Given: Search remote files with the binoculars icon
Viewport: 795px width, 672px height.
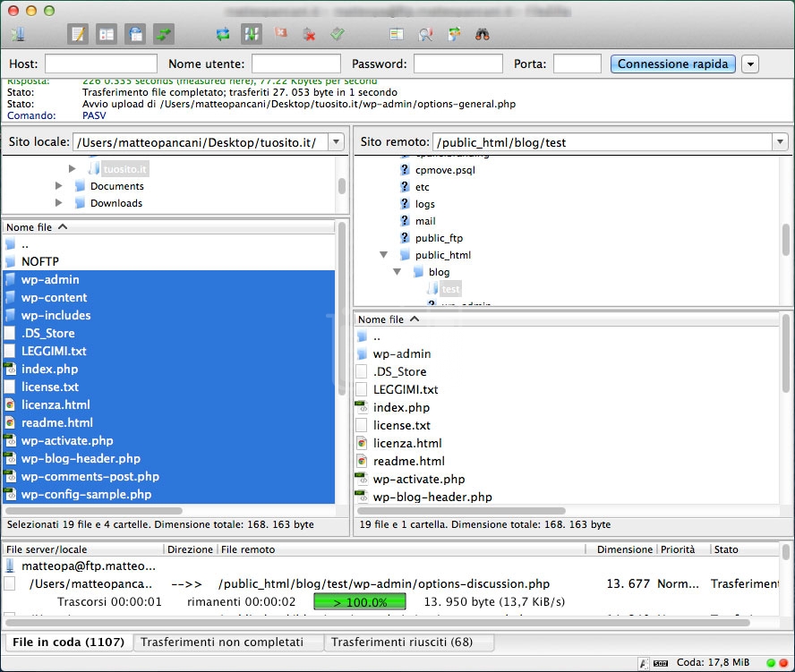Looking at the screenshot, I should tap(483, 35).
